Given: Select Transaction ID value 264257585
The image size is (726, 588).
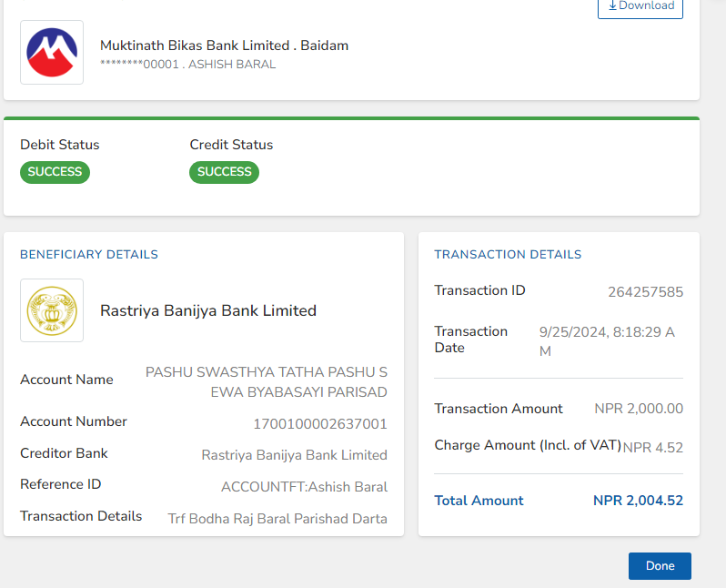Looking at the screenshot, I should (x=645, y=292).
